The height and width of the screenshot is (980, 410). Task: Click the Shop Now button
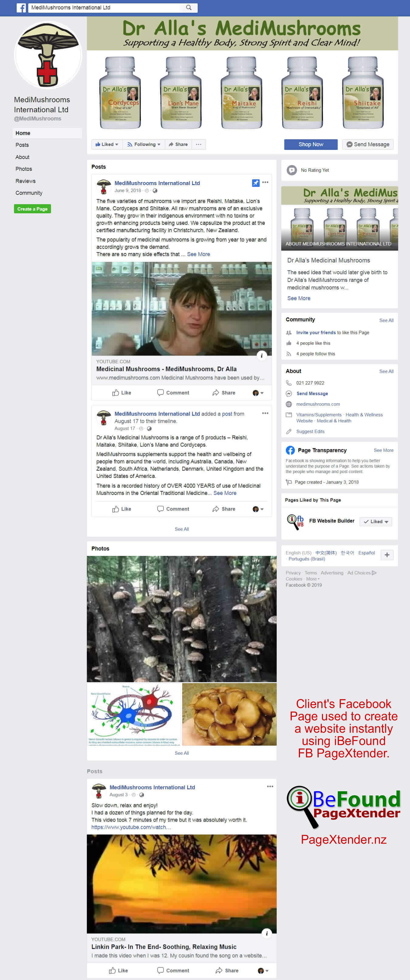coord(310,144)
